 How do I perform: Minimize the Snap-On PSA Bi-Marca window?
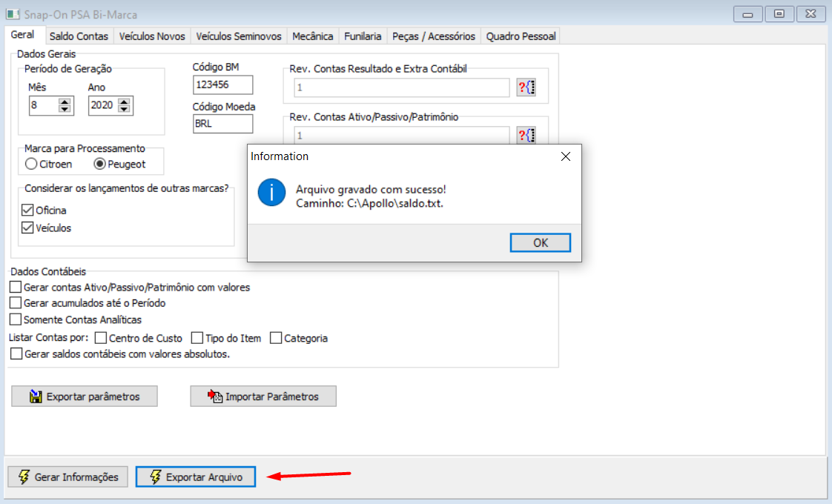coord(747,14)
